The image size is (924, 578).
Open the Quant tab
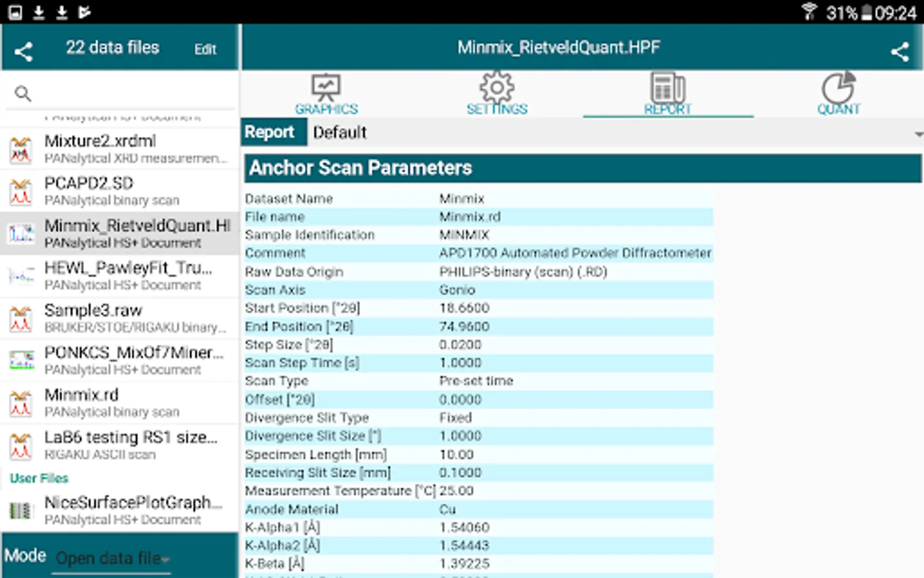point(839,94)
